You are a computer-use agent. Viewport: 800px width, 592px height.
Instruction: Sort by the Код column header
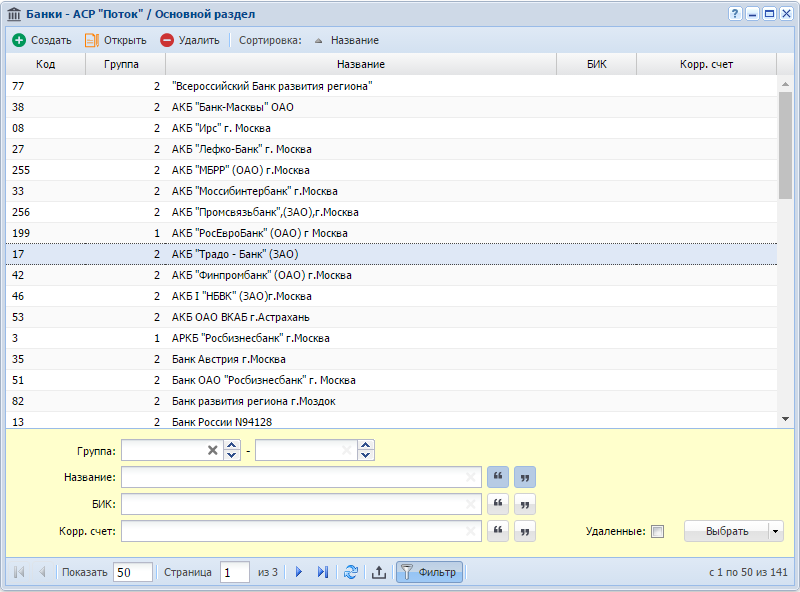click(45, 64)
